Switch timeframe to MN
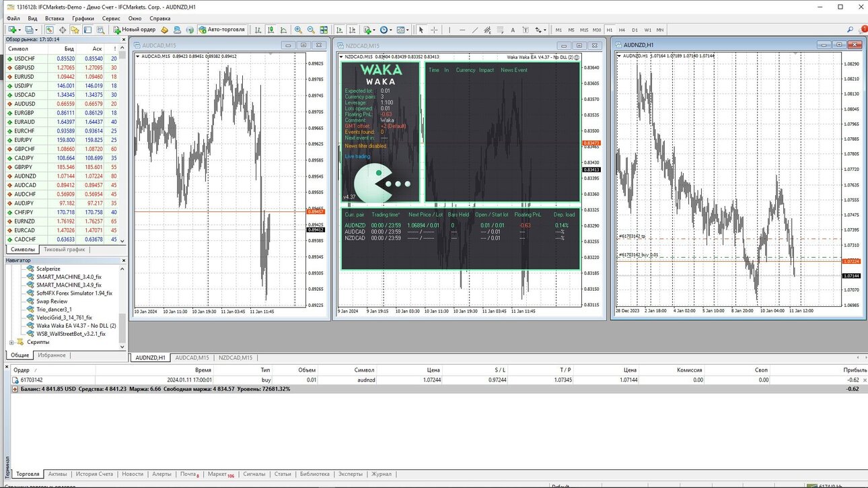868x488 pixels. click(660, 30)
